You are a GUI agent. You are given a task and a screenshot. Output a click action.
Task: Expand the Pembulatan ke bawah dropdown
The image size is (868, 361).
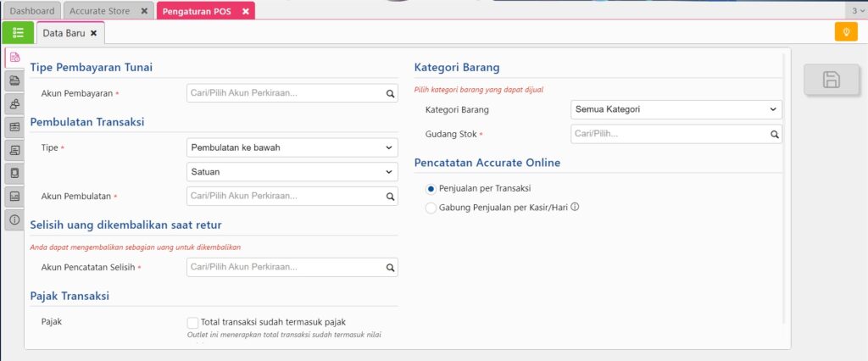pyautogui.click(x=291, y=147)
